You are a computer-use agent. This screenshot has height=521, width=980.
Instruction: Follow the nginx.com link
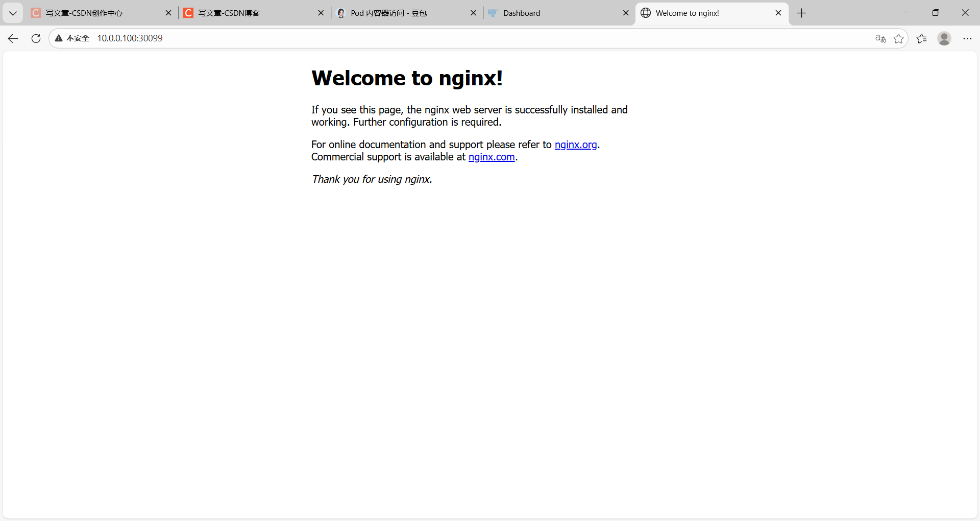(492, 157)
